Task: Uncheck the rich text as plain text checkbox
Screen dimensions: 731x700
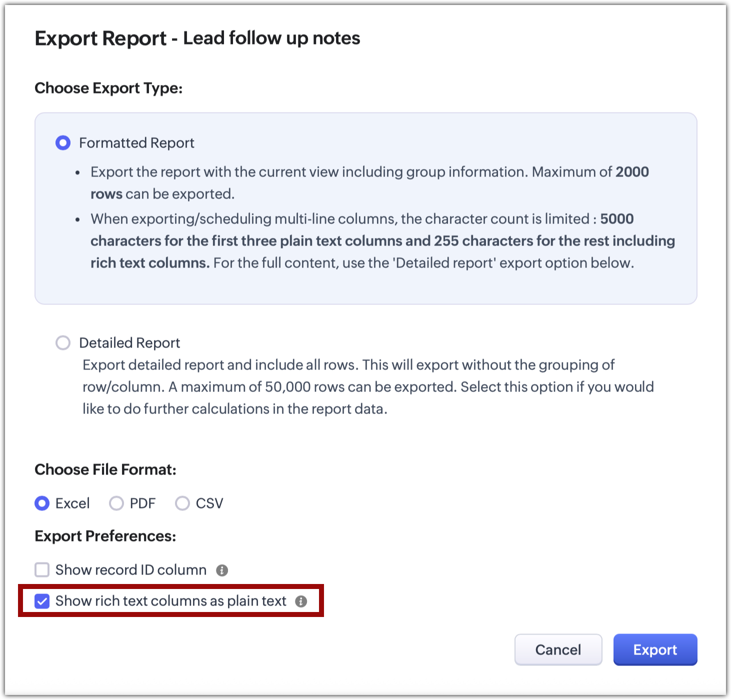Action: [42, 601]
